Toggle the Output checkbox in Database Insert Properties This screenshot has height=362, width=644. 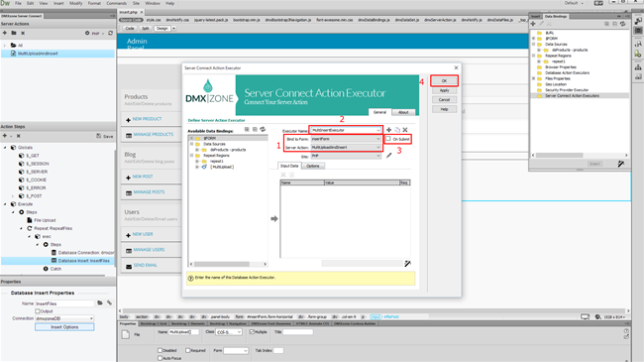(38, 311)
